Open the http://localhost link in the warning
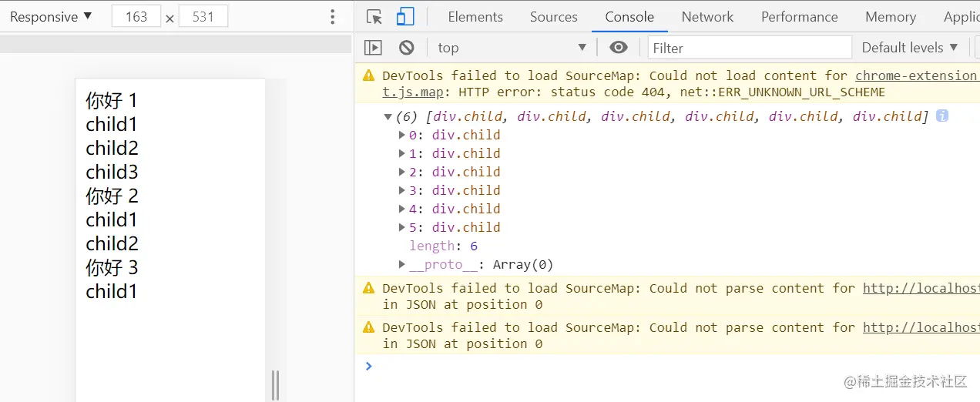Image resolution: width=980 pixels, height=402 pixels. [x=920, y=288]
